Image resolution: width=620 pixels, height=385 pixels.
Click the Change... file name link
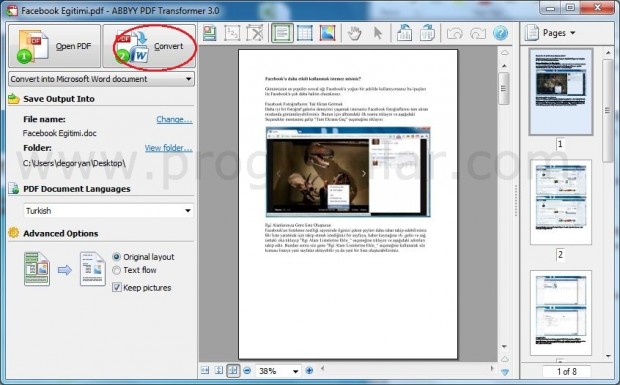174,119
